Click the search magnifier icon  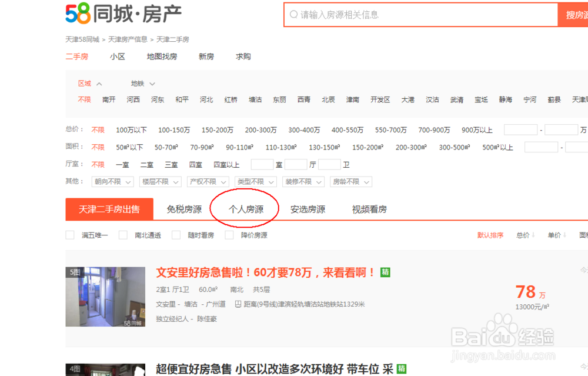pos(293,15)
